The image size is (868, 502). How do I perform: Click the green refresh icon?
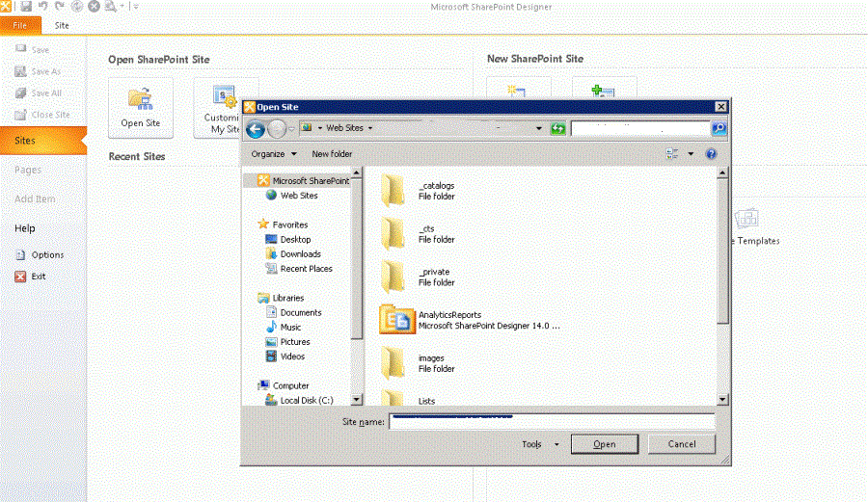[558, 129]
